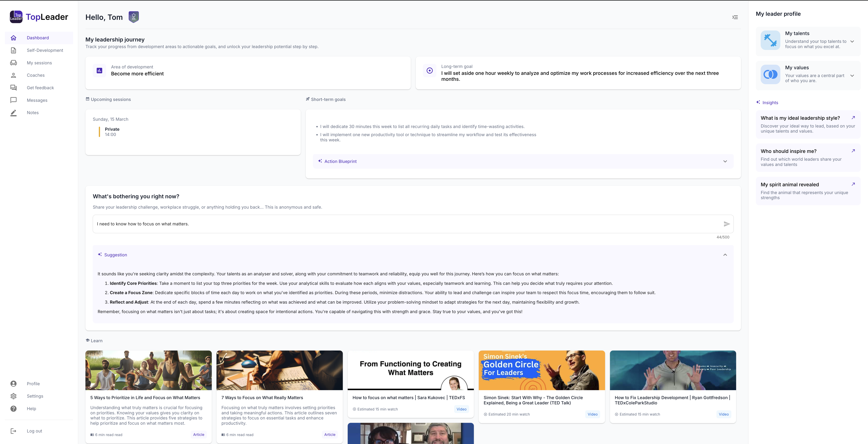Open Self-Development in the sidebar
This screenshot has height=444, width=868.
pyautogui.click(x=45, y=50)
